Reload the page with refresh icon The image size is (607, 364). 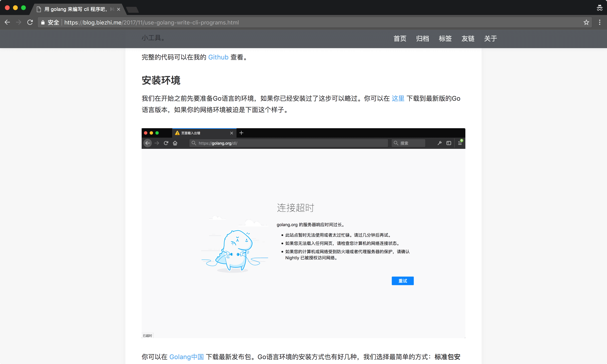pos(30,22)
